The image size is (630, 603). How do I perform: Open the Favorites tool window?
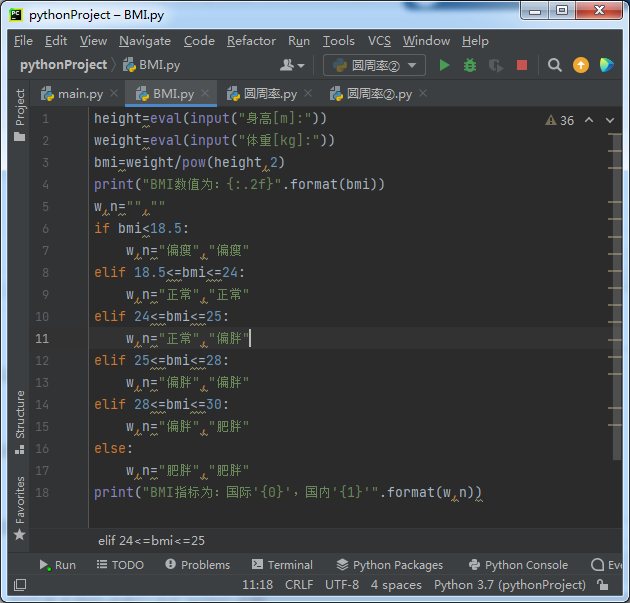20,508
